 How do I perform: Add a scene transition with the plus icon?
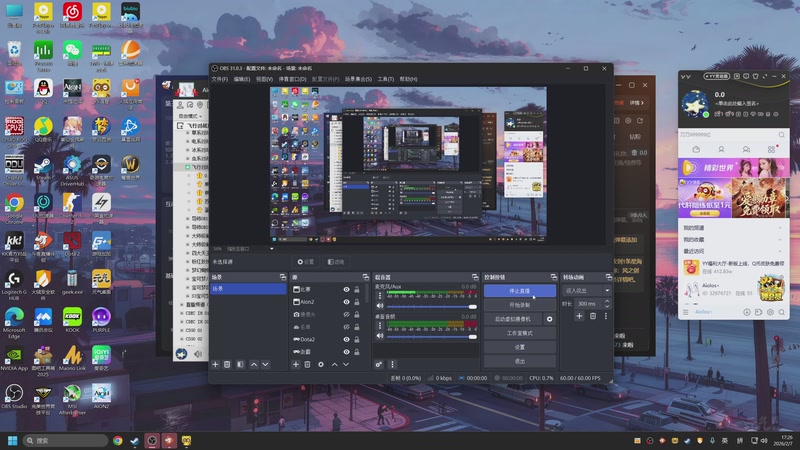pyautogui.click(x=578, y=316)
